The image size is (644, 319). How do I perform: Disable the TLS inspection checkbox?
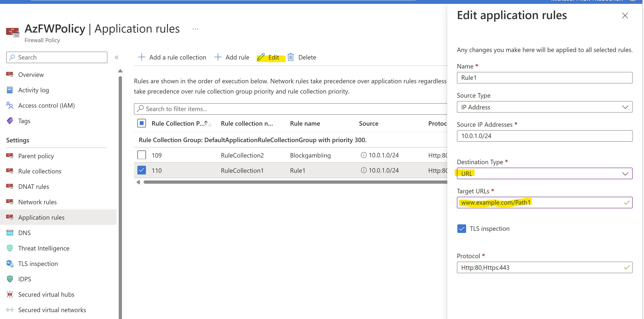click(461, 229)
